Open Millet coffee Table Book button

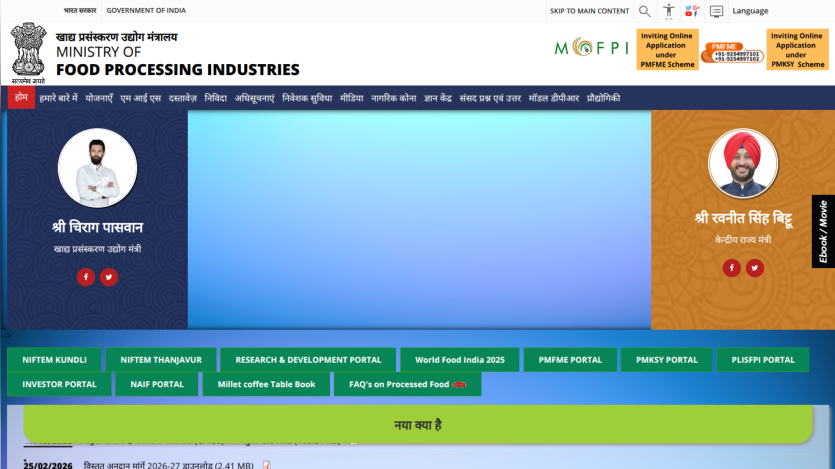coord(266,384)
